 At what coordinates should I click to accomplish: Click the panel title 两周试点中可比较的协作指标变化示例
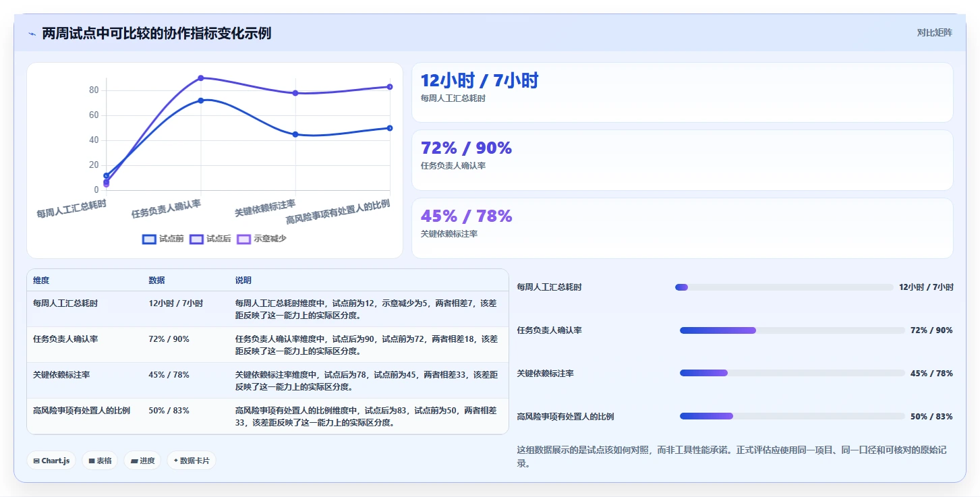point(156,33)
